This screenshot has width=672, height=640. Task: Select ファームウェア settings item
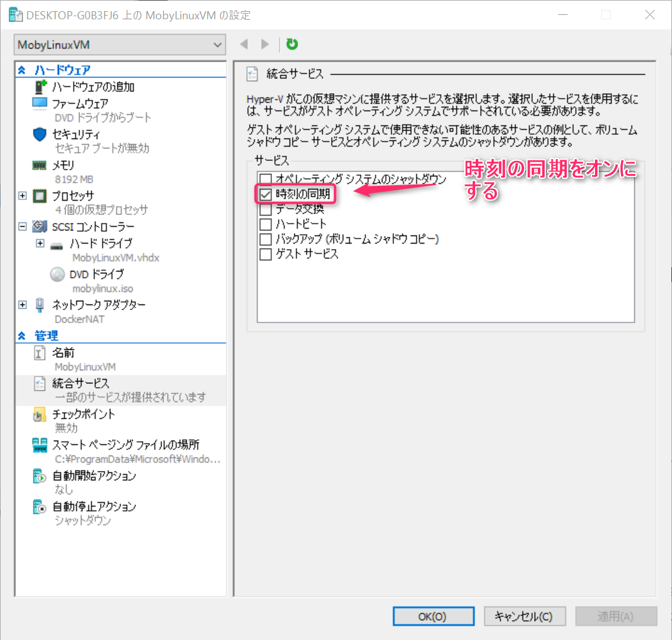pos(80,104)
